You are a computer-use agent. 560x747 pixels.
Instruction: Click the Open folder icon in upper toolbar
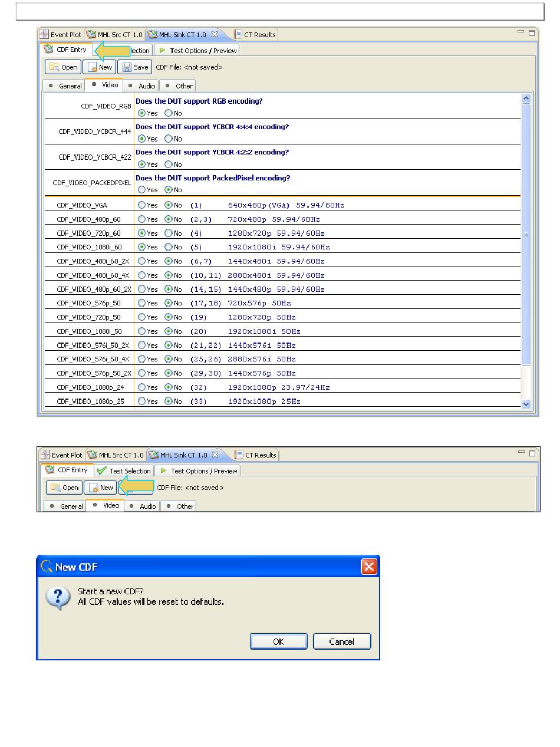[54, 67]
